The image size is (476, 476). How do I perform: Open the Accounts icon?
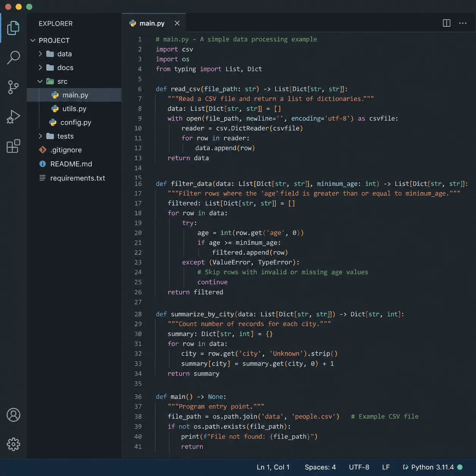click(x=13, y=415)
